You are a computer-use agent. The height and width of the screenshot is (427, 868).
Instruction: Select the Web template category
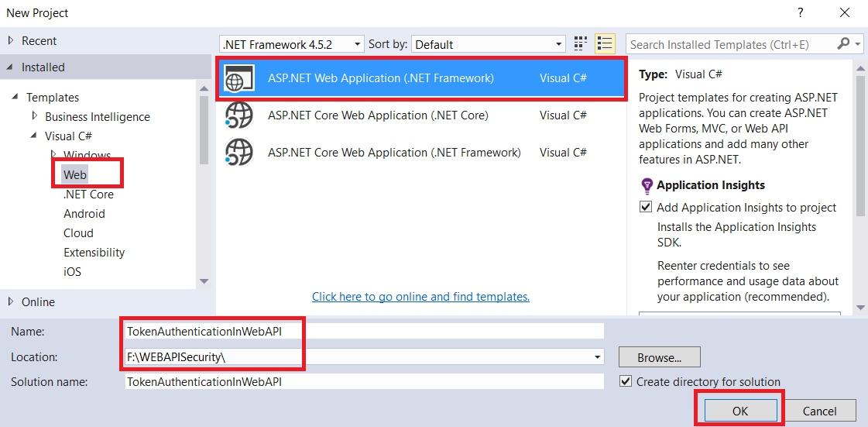point(75,175)
